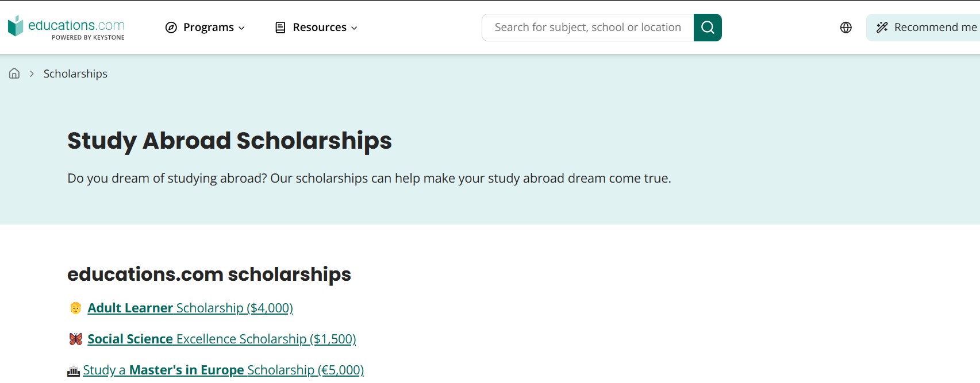Open the Master's in Europe Scholarship link
This screenshot has height=383, width=980.
(224, 370)
